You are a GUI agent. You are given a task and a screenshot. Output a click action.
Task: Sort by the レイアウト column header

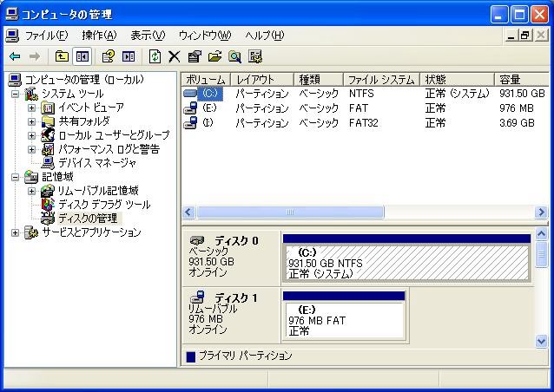[x=262, y=80]
